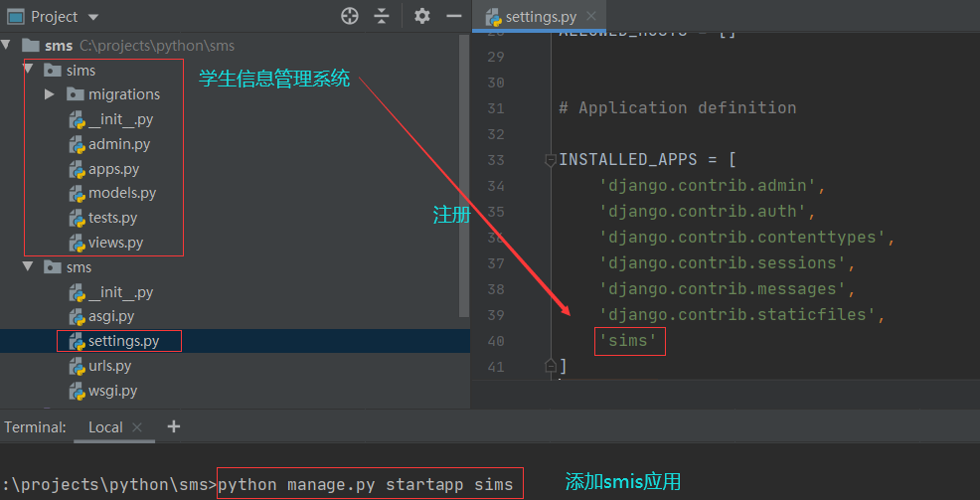Screen dimensions: 980x500
Task: Click the Python icon of asgi.py
Action: (x=77, y=316)
